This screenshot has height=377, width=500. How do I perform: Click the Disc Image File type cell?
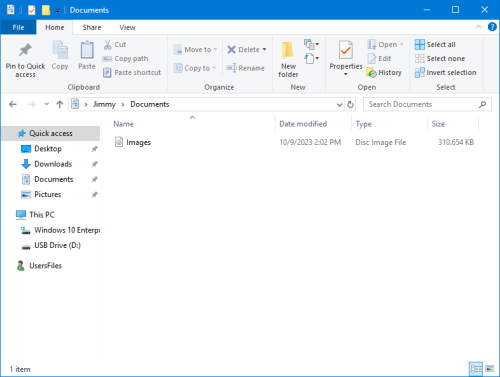point(381,142)
